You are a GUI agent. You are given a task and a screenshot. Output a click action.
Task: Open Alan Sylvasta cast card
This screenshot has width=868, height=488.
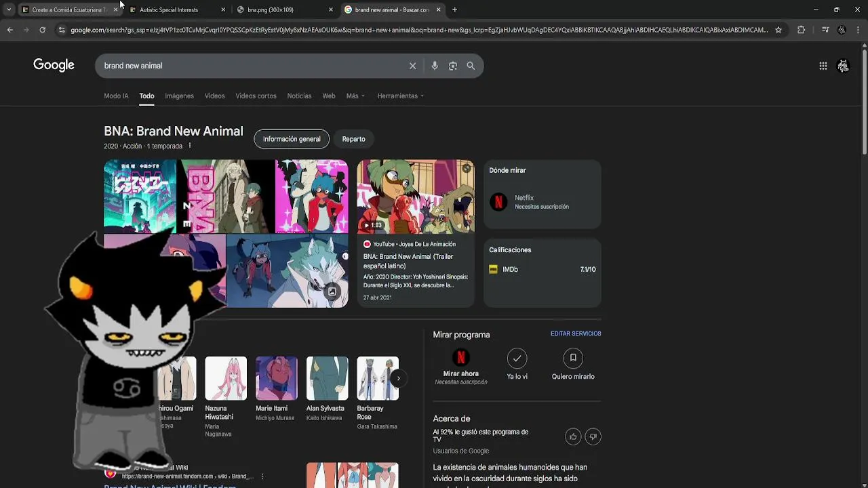[327, 389]
